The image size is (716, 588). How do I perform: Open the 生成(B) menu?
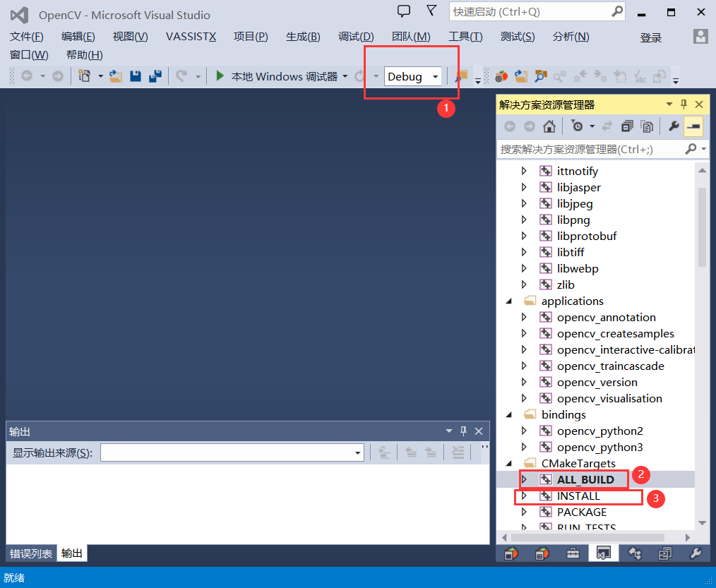point(302,37)
